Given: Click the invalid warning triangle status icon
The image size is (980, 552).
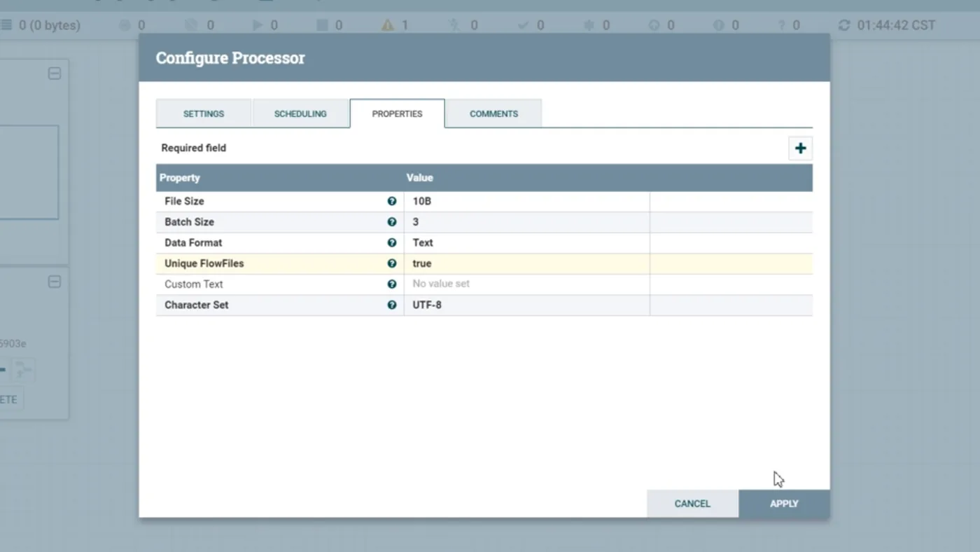Looking at the screenshot, I should click(x=388, y=25).
